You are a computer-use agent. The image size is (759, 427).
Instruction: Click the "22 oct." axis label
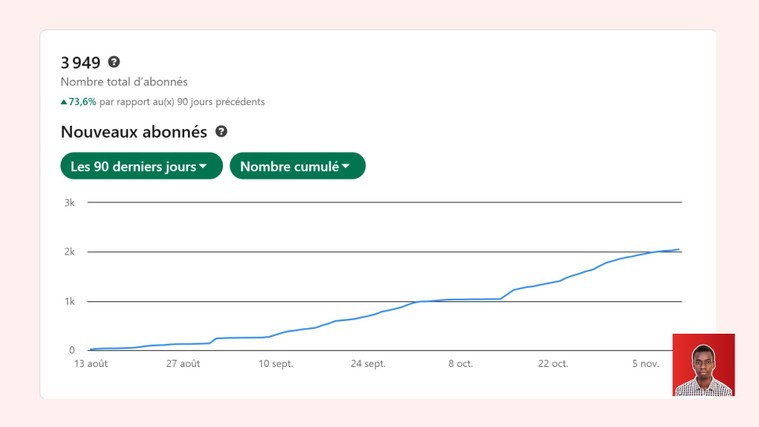[553, 364]
